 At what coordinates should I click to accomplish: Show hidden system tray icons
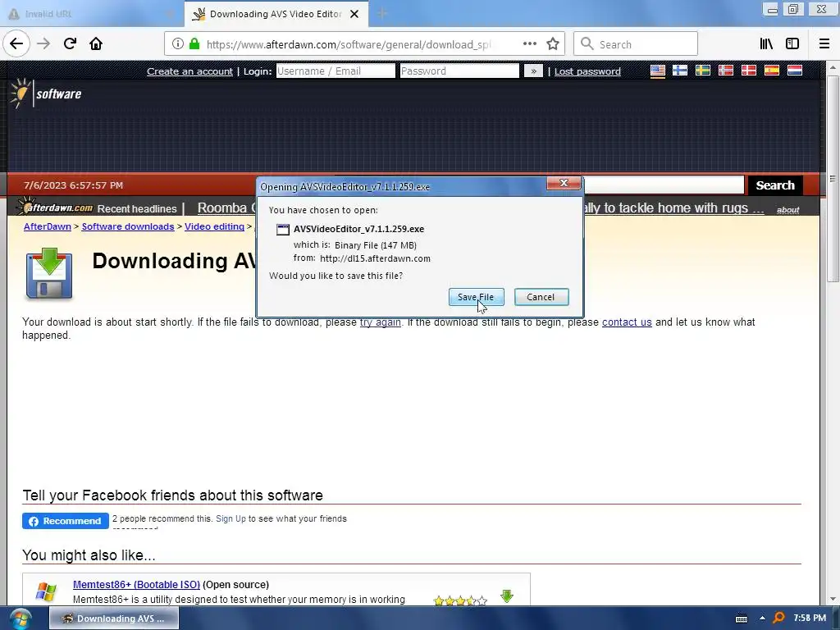pyautogui.click(x=762, y=619)
